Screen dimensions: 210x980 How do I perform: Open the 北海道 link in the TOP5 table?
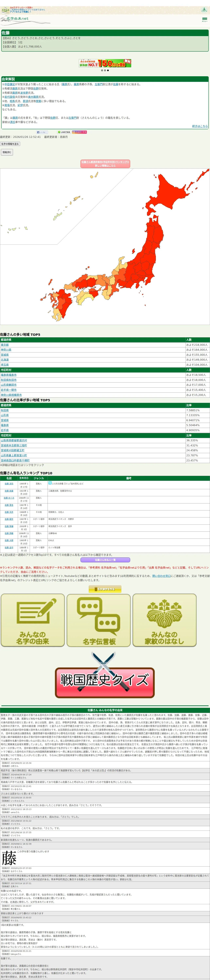(x=5, y=359)
